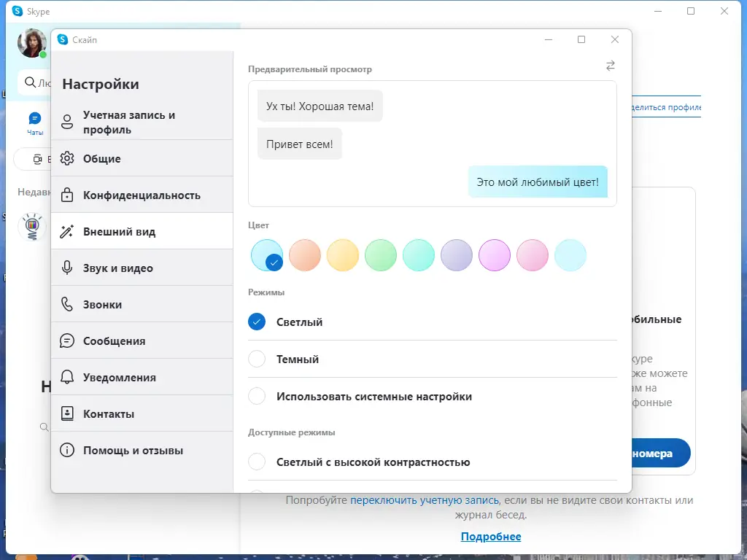The height and width of the screenshot is (560, 747).
Task: Open Помощь и отзывы info icon
Action: 66,450
